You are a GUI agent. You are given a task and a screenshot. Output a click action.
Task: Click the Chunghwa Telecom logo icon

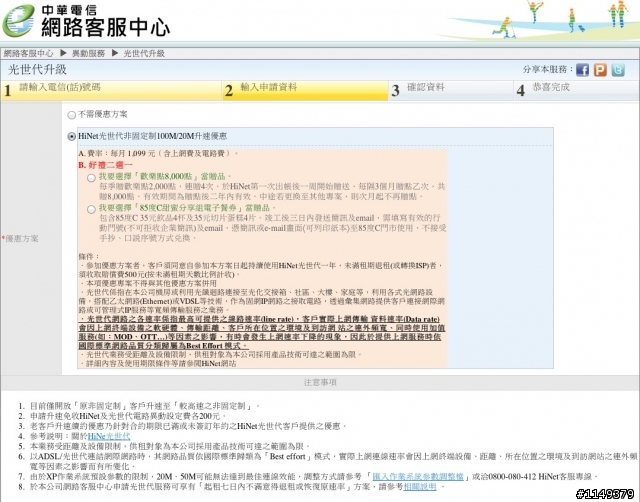click(18, 20)
